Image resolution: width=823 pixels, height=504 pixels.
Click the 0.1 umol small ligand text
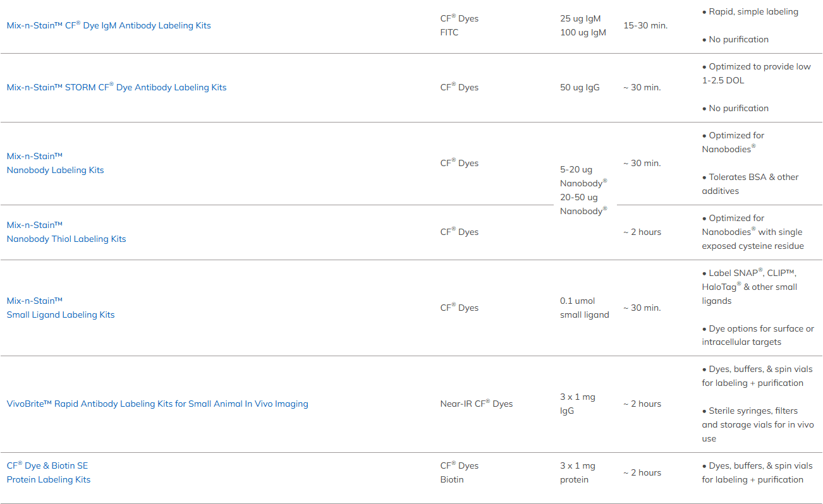coord(584,308)
